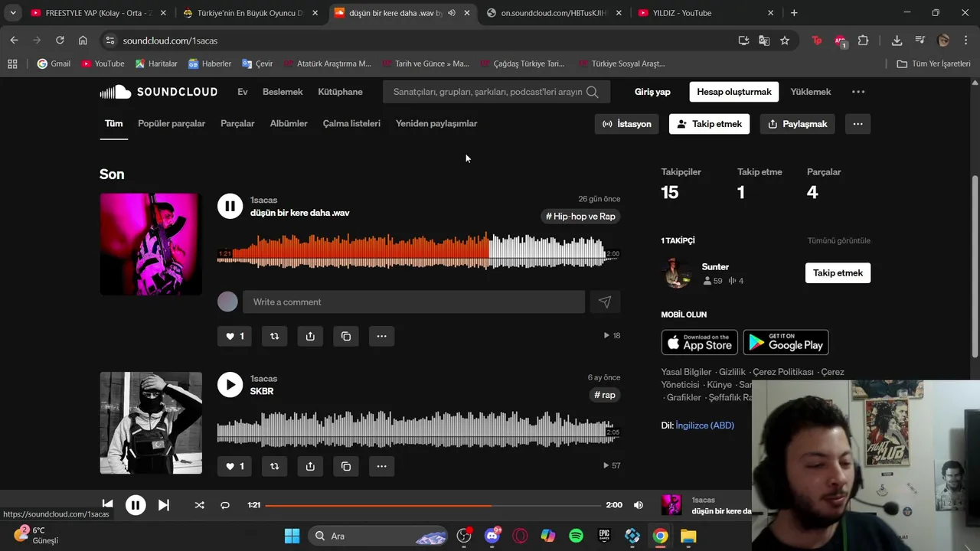Click the Tümünü görüntüle link
This screenshot has width=980, height=551.
tap(839, 240)
